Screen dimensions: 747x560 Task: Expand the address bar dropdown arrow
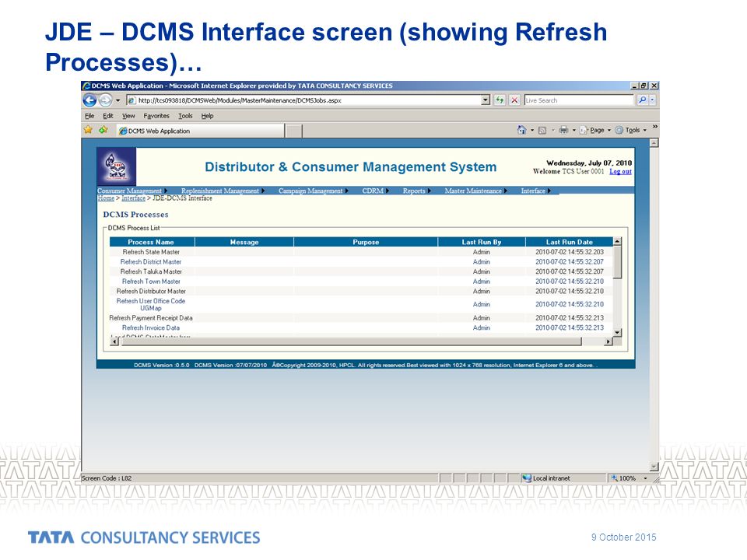(x=486, y=100)
